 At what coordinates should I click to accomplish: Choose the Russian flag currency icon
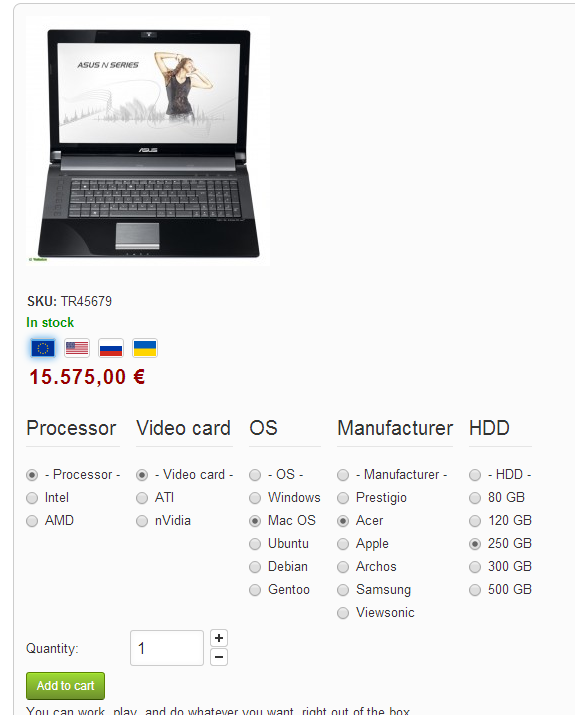pos(111,348)
